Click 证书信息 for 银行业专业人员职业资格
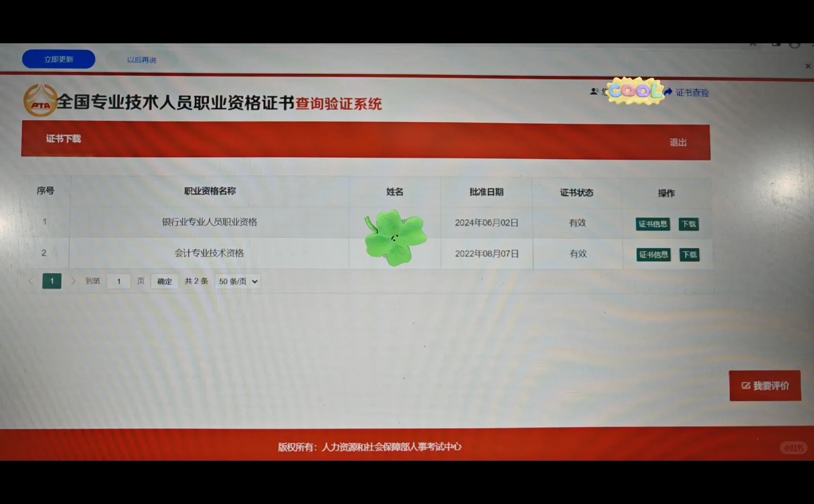 pos(653,224)
